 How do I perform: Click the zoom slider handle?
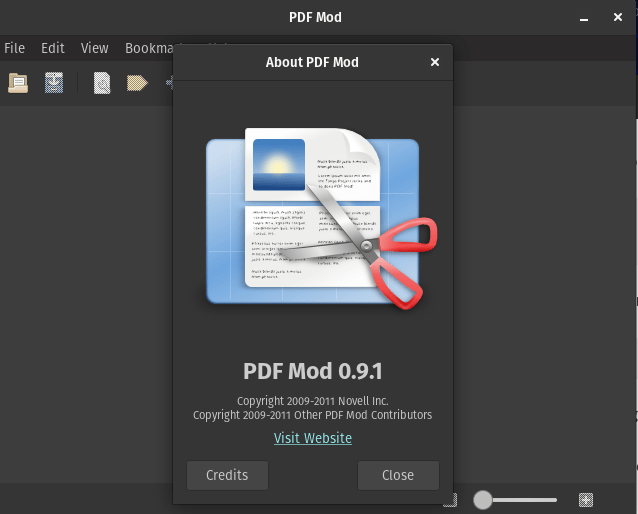pyautogui.click(x=483, y=500)
